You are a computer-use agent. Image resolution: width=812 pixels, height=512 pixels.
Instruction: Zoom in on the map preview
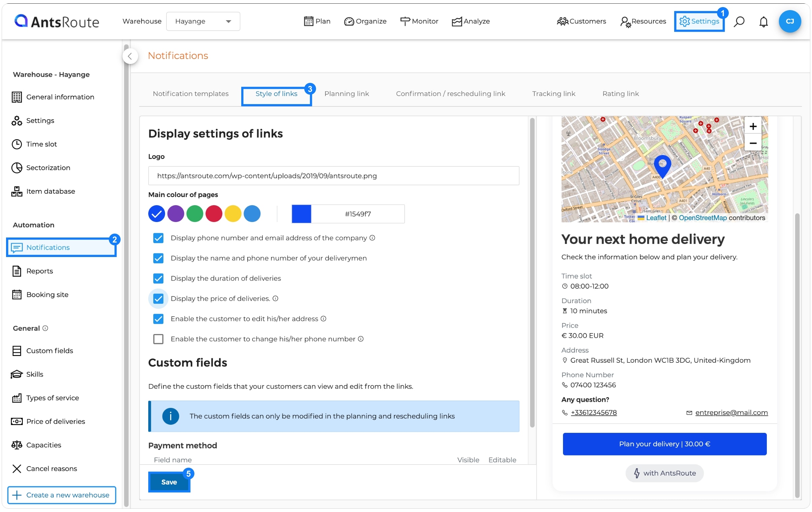tap(753, 126)
